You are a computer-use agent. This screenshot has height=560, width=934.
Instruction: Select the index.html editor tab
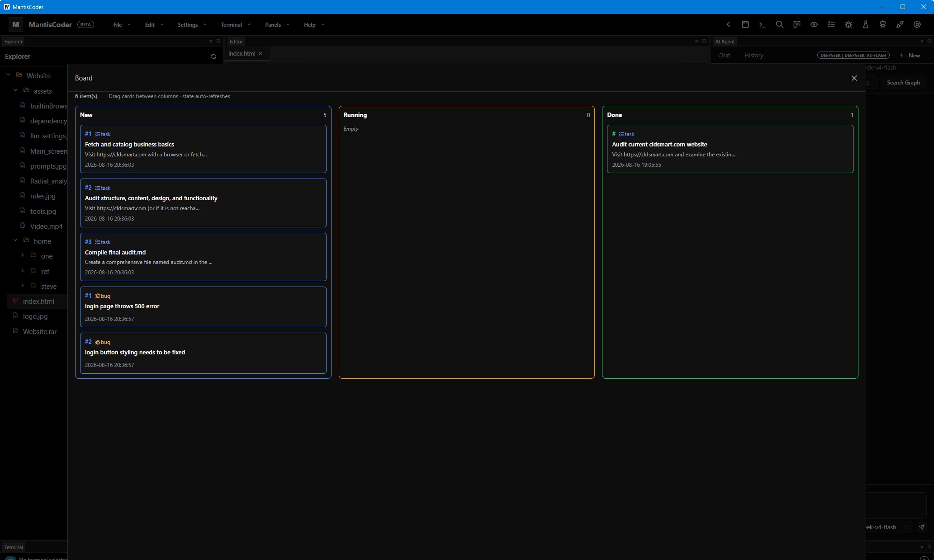tap(242, 53)
